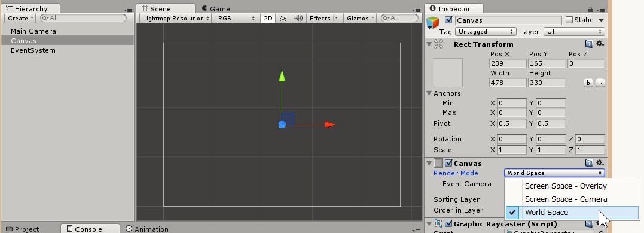Viewport: 644px width, 233px height.
Task: Click the Inspector lock icon
Action: coord(590,9)
